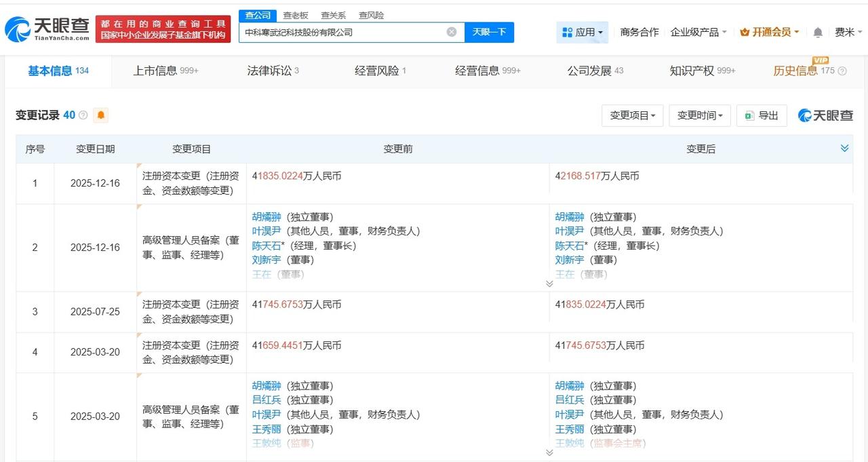Open the 企业级产品 dropdown
This screenshot has height=462, width=868.
pyautogui.click(x=694, y=31)
